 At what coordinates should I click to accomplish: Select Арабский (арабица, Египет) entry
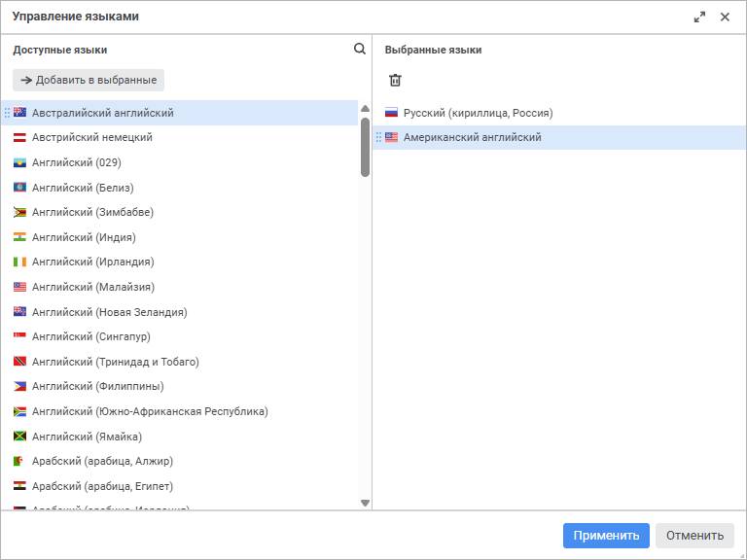click(180, 486)
